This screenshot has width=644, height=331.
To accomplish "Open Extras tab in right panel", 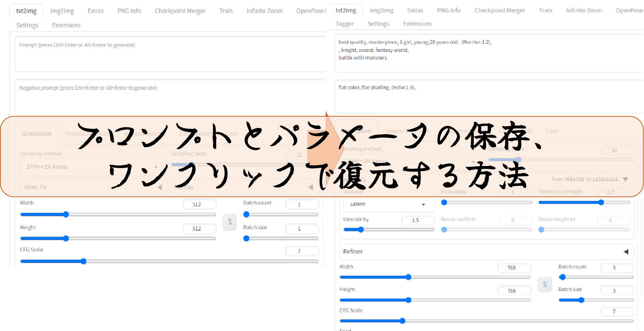I will (415, 10).
